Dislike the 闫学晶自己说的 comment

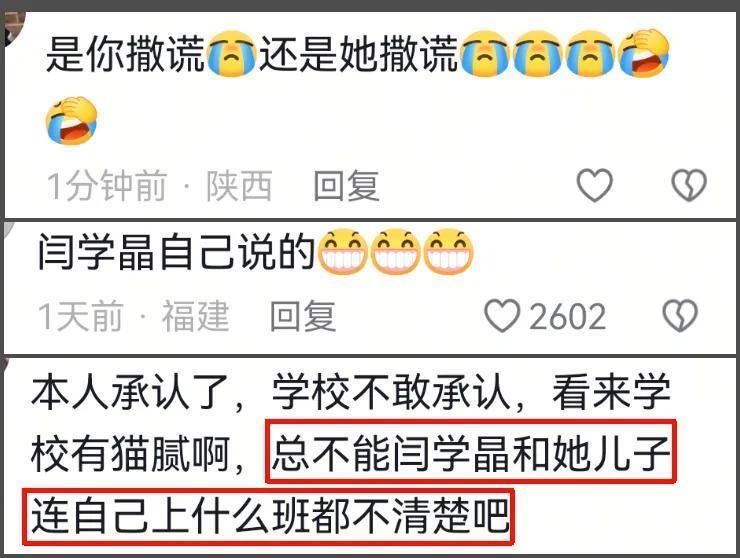tap(680, 316)
